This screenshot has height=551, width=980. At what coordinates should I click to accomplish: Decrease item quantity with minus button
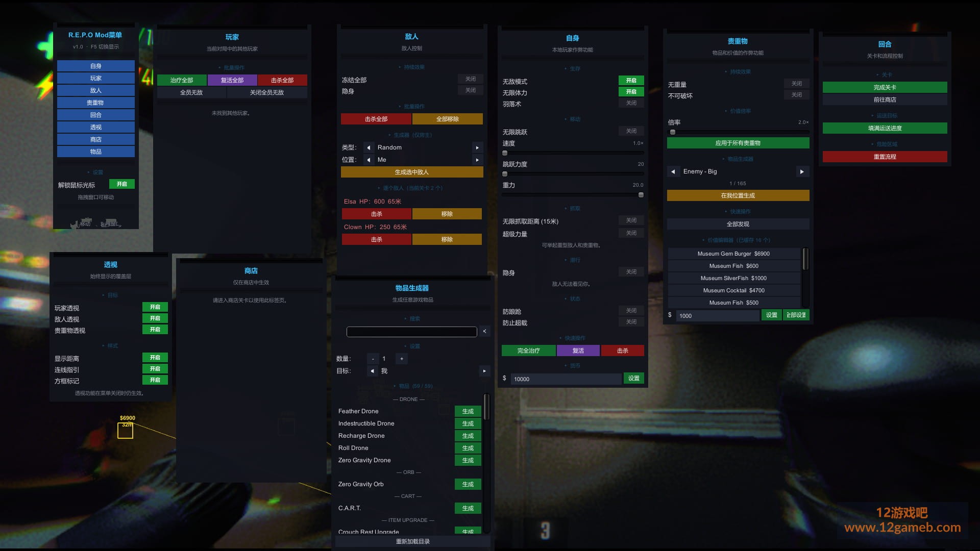(373, 359)
